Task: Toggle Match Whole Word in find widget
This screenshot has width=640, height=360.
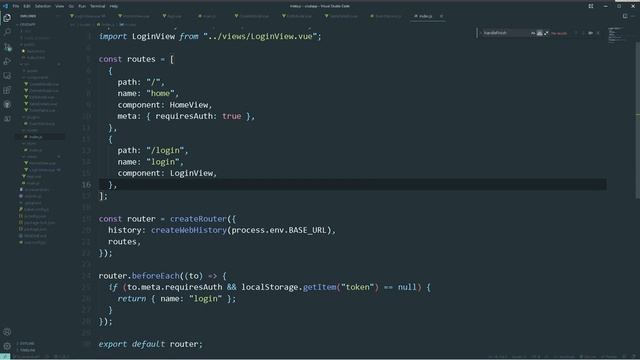Action: (540, 33)
